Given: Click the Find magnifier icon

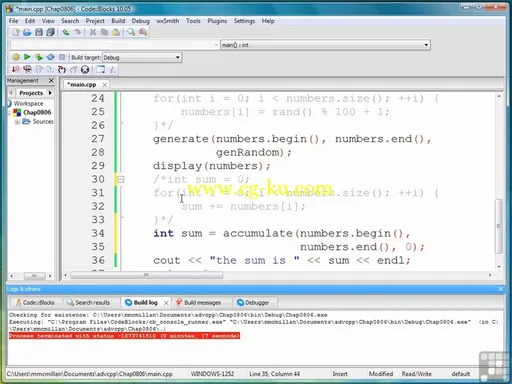Looking at the screenshot, I should point(131,32).
